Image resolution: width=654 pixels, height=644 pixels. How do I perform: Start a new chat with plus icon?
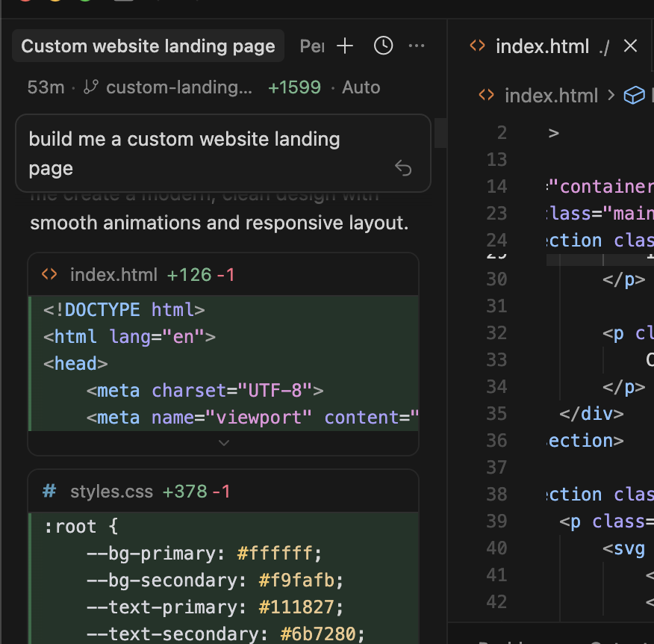click(x=345, y=46)
